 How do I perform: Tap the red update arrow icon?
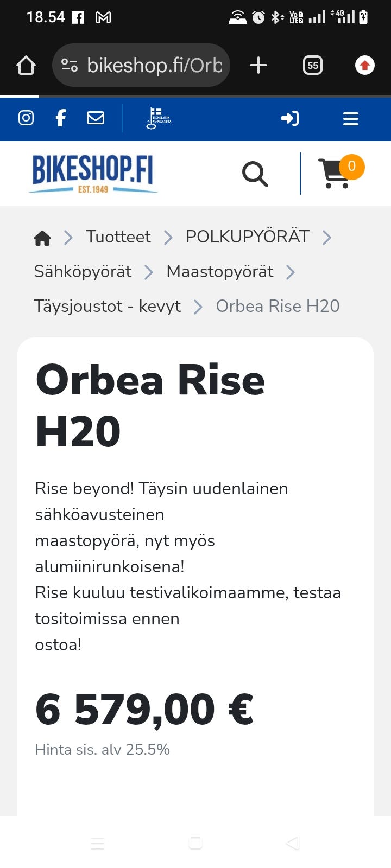tap(364, 66)
